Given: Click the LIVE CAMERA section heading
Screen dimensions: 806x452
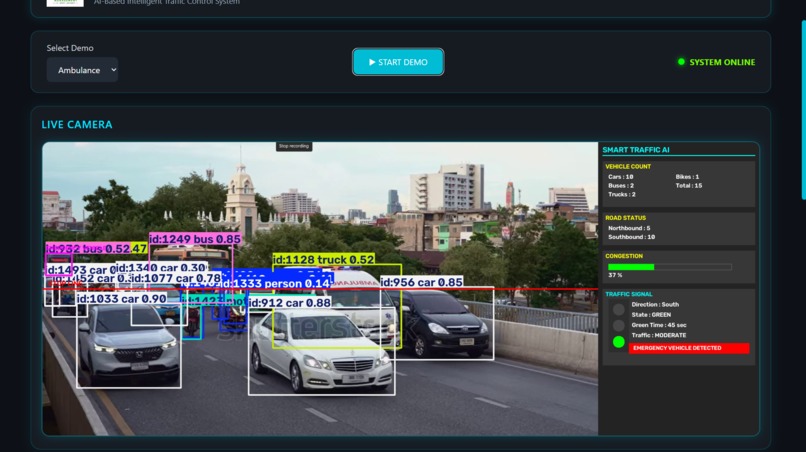Looking at the screenshot, I should [x=77, y=124].
